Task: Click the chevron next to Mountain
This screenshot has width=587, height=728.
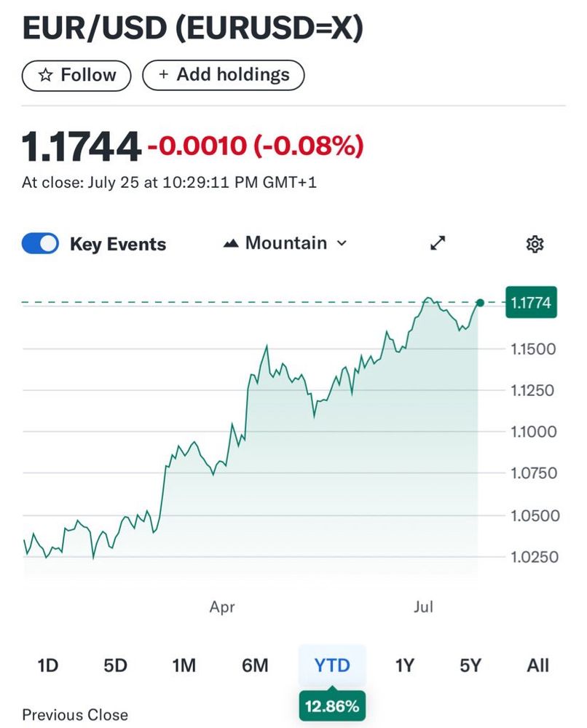Action: (342, 243)
